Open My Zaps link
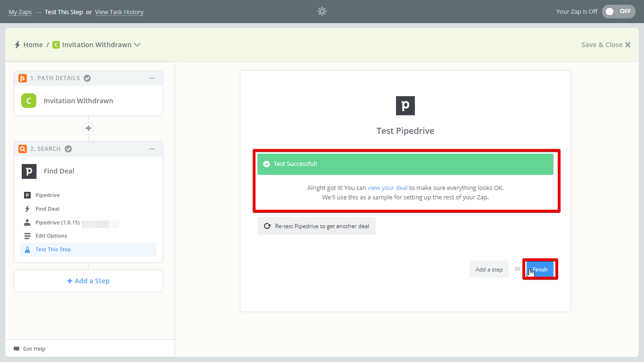This screenshot has height=362, width=644. (x=20, y=12)
